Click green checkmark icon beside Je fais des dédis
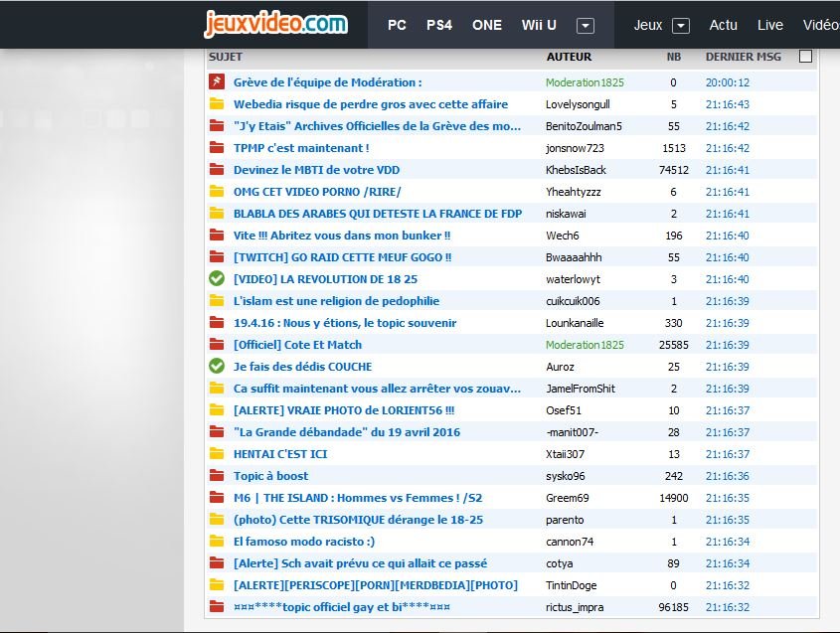The height and width of the screenshot is (633, 840). pos(217,367)
